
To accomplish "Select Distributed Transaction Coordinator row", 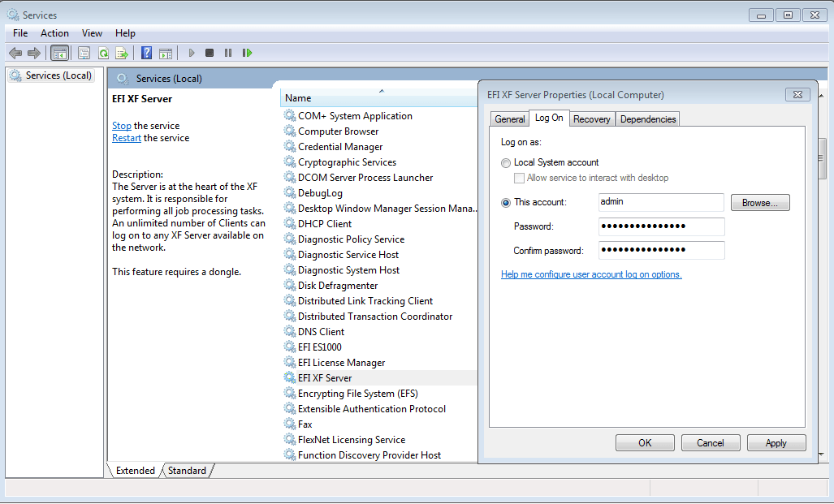I will (380, 316).
